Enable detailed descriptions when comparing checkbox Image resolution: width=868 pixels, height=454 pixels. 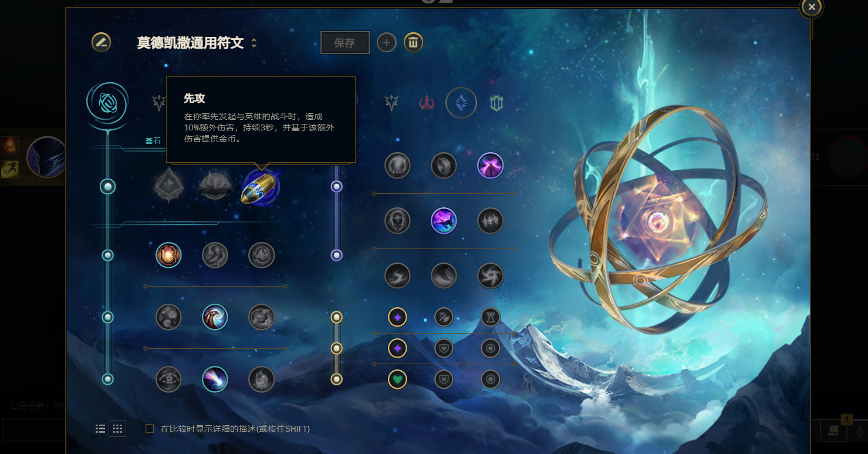coord(150,429)
